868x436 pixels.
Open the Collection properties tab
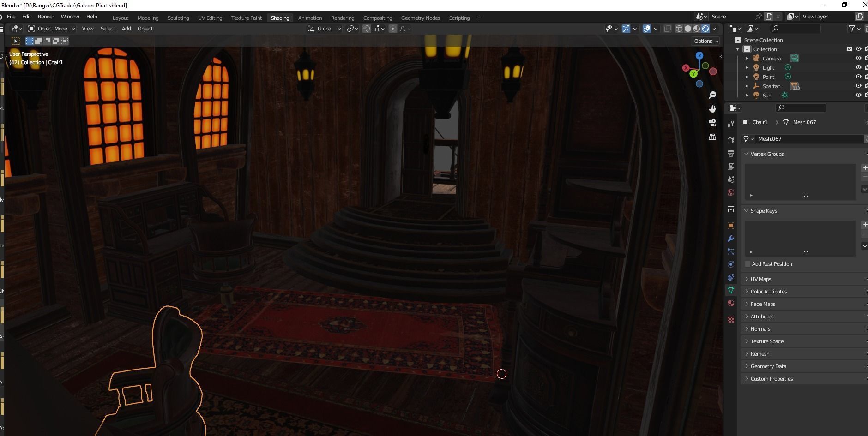[731, 209]
